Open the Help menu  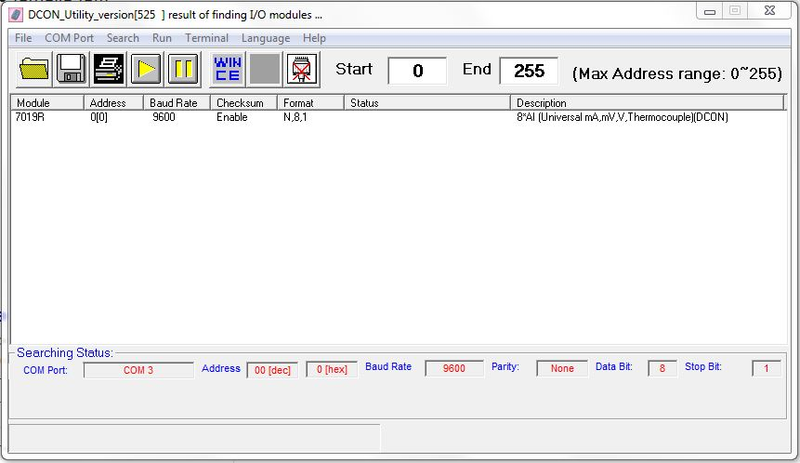click(x=314, y=38)
